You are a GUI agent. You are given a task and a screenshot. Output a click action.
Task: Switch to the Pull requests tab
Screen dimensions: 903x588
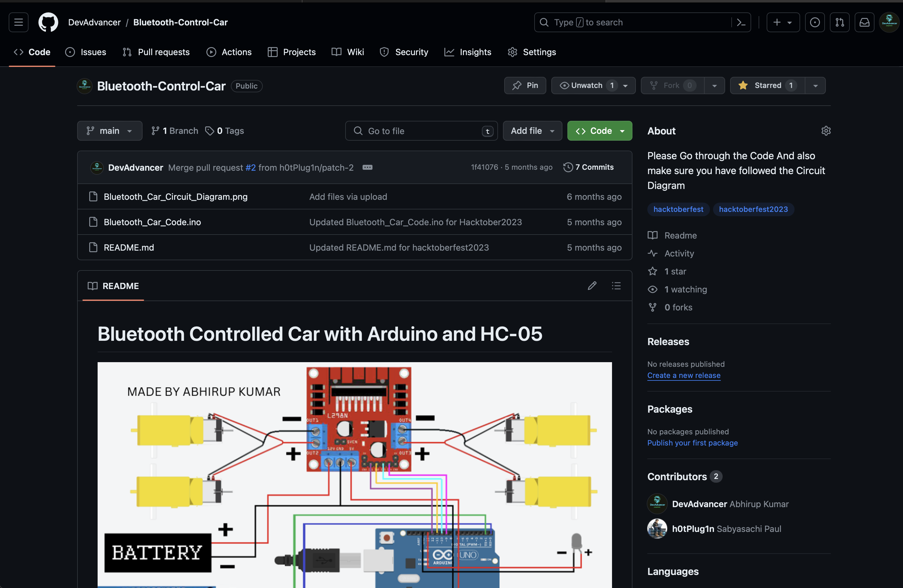coord(156,52)
